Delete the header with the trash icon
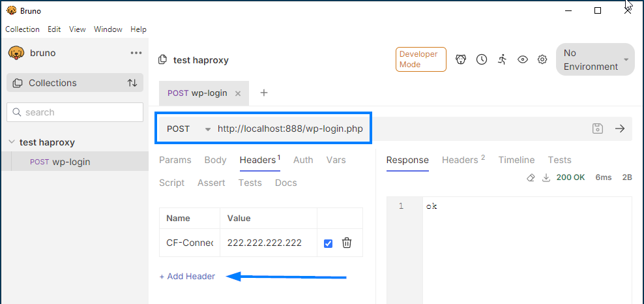This screenshot has width=644, height=304. coord(347,243)
